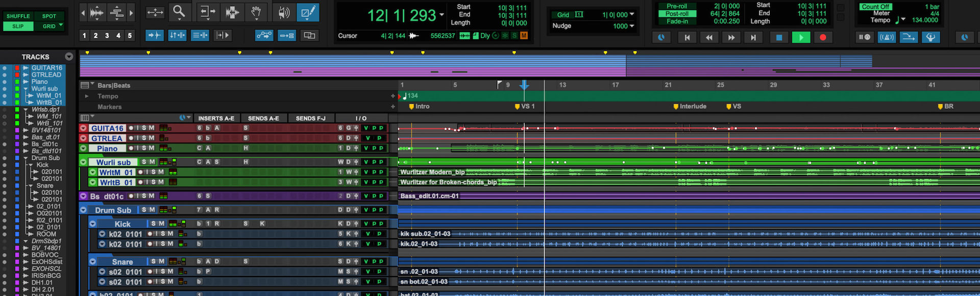Select the Scrubber speaker tool
The width and height of the screenshot is (980, 296).
284,12
